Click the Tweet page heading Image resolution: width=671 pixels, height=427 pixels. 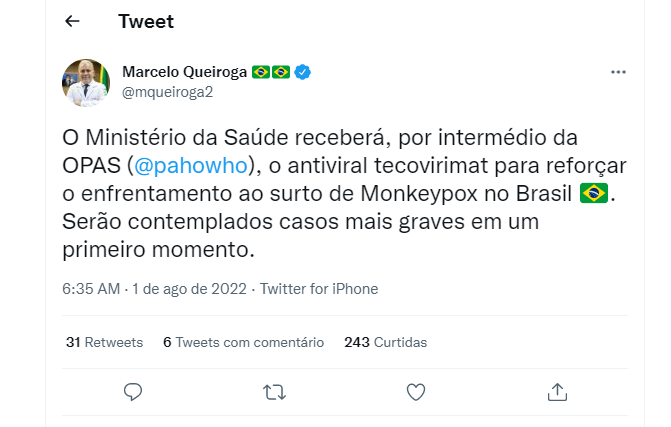146,21
